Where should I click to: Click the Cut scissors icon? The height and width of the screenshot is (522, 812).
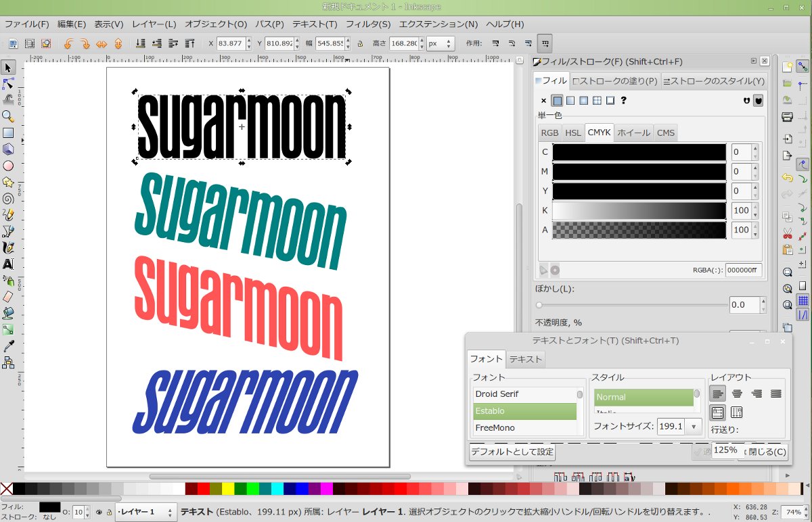(x=787, y=233)
